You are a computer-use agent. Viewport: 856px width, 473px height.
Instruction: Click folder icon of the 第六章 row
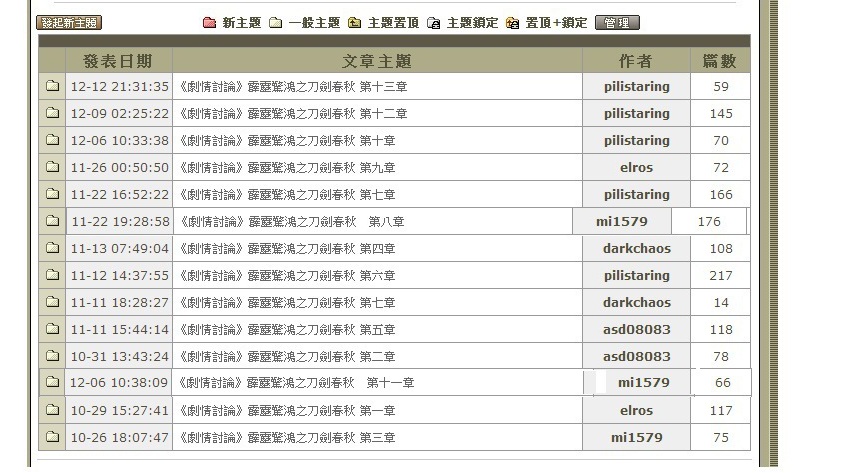[52, 275]
